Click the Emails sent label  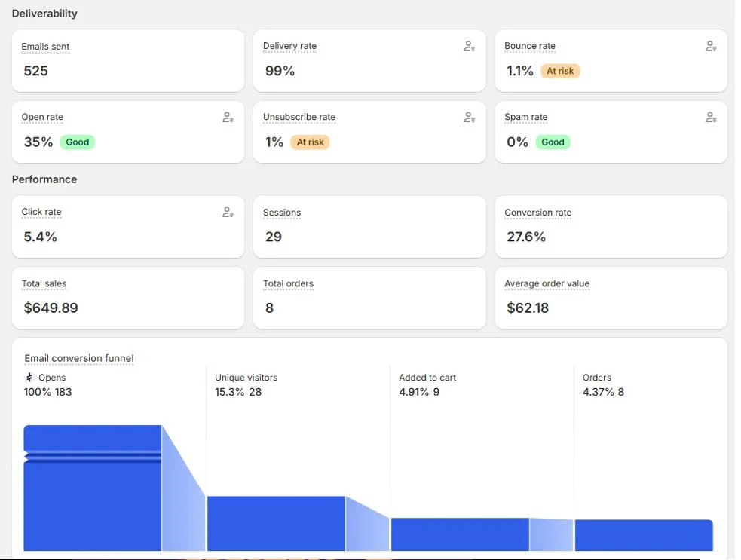45,46
